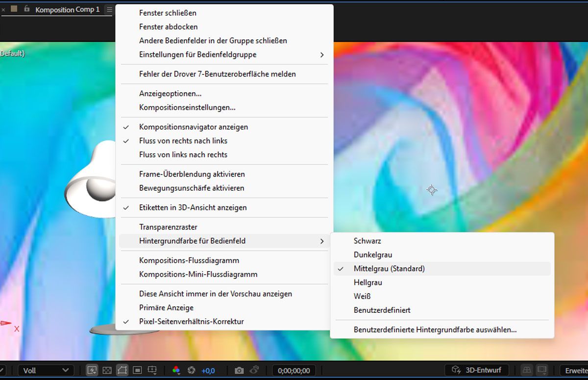Toggle Etiketten in 3D-Ansicht anzeigen

pyautogui.click(x=224, y=207)
